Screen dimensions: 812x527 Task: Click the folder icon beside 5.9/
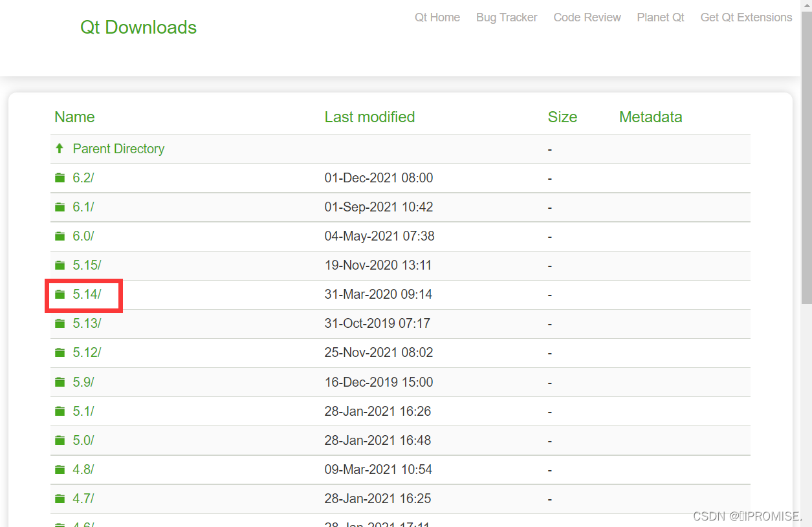click(60, 382)
